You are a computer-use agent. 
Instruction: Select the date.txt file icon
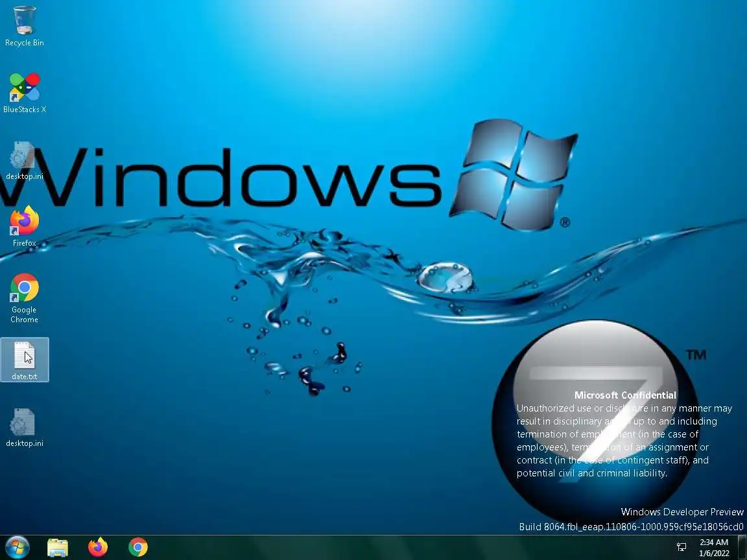click(x=24, y=360)
